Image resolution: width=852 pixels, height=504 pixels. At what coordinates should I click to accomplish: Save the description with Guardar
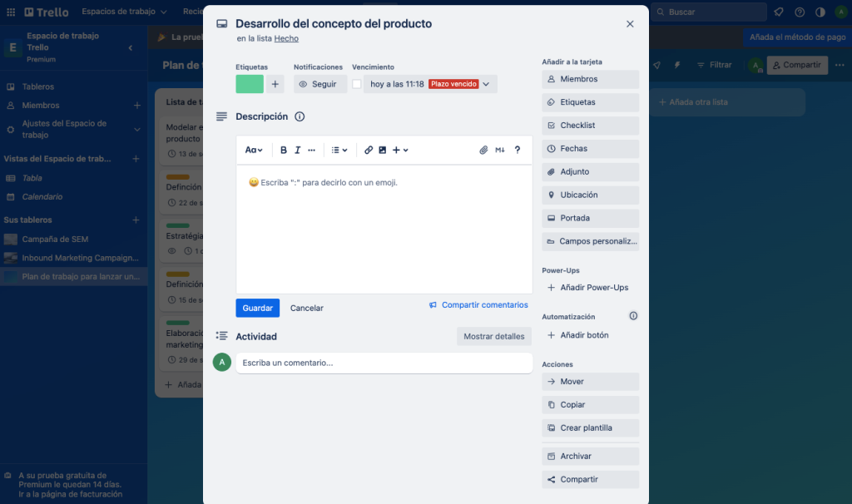pyautogui.click(x=257, y=308)
